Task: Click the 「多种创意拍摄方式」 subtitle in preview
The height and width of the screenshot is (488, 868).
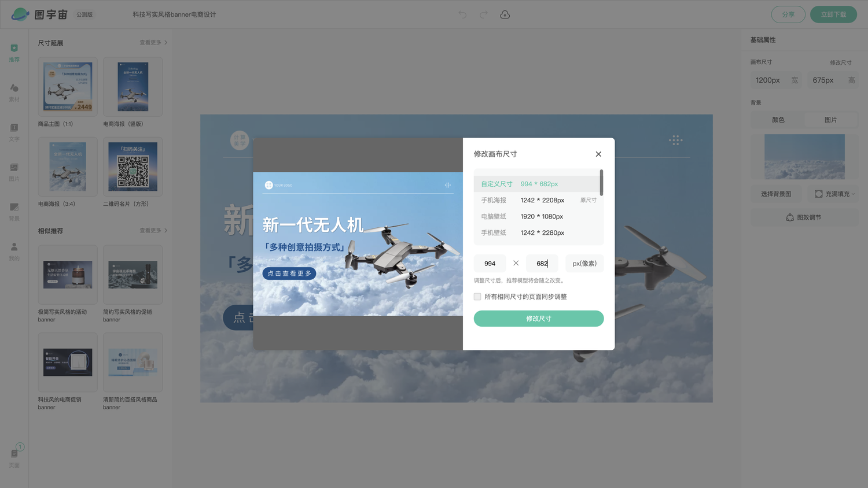Action: coord(304,247)
